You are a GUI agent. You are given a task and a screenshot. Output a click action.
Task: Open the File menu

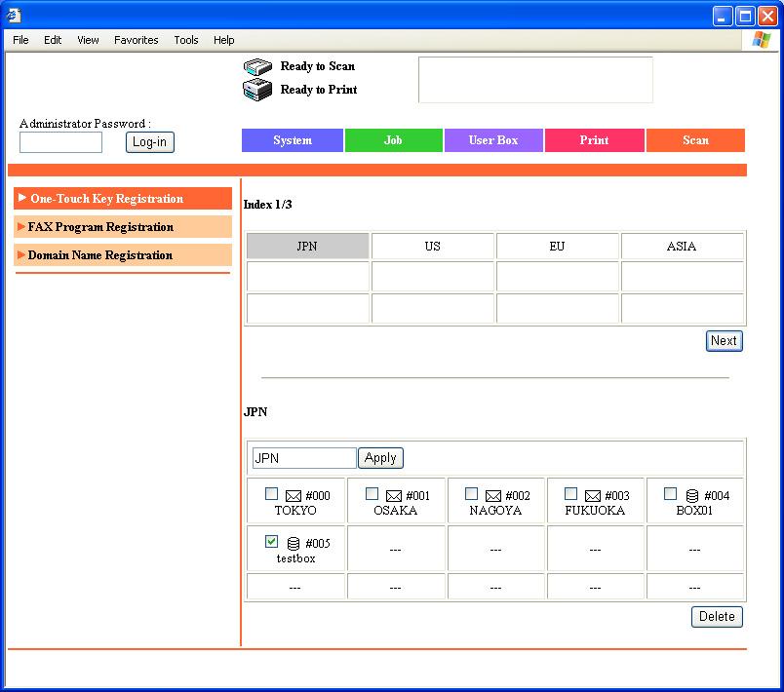pyautogui.click(x=20, y=40)
